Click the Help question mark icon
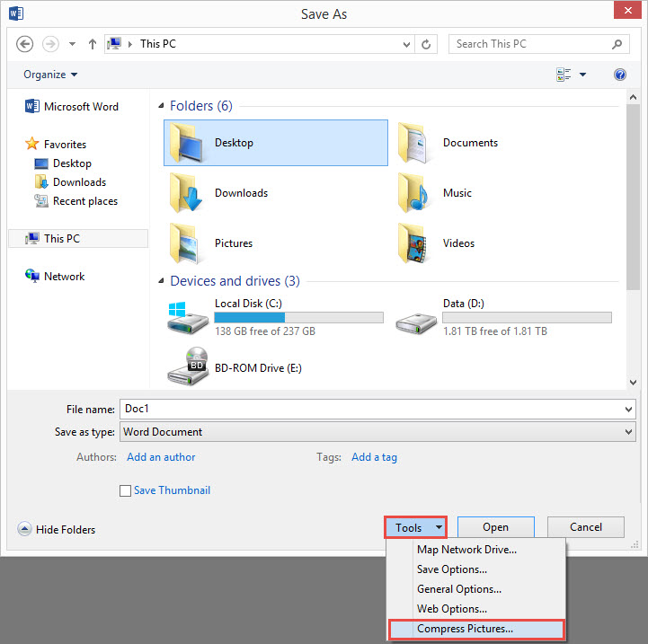Image resolution: width=648 pixels, height=644 pixels. 619,75
